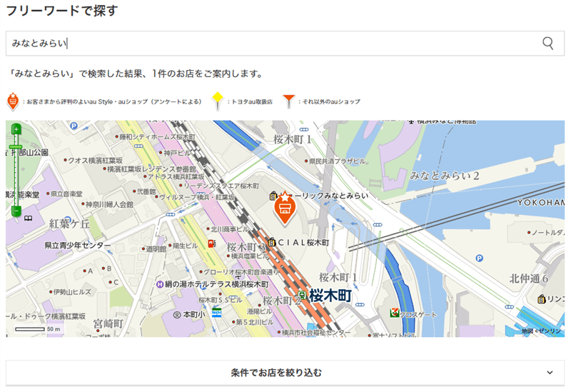The width and height of the screenshot is (571, 392).
Task: Expand the 条件でお店を絞り込む panel
Action: [285, 373]
